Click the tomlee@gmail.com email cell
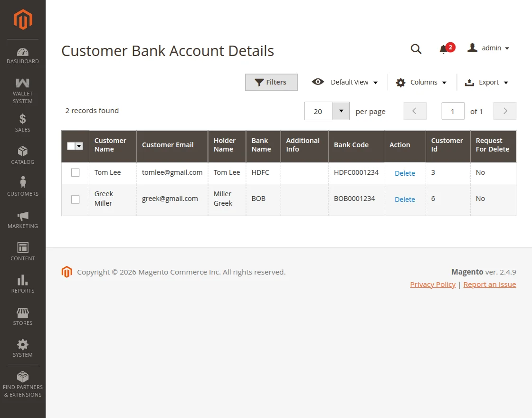The width and height of the screenshot is (532, 418). pos(172,172)
